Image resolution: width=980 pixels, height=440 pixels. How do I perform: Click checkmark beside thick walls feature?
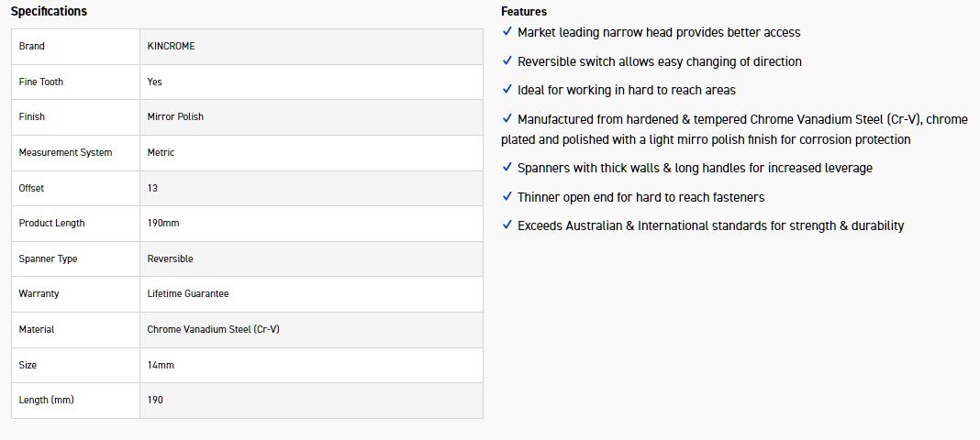(x=507, y=168)
